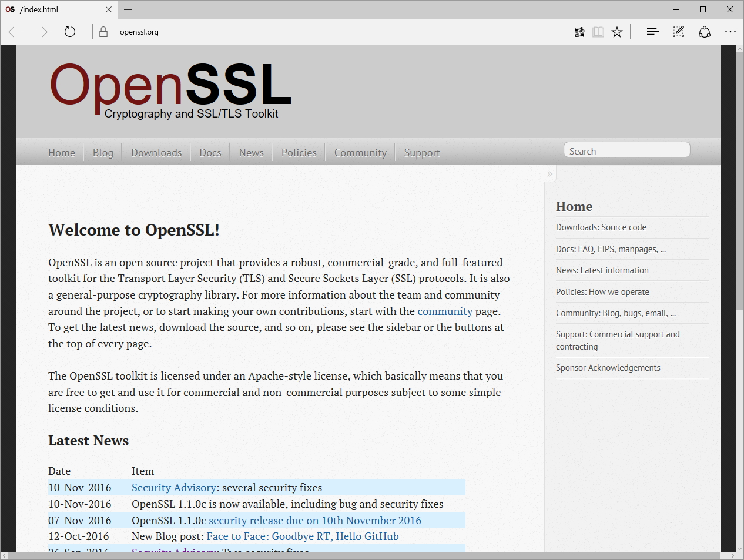Add this page to favorites
The image size is (744, 560).
point(617,32)
